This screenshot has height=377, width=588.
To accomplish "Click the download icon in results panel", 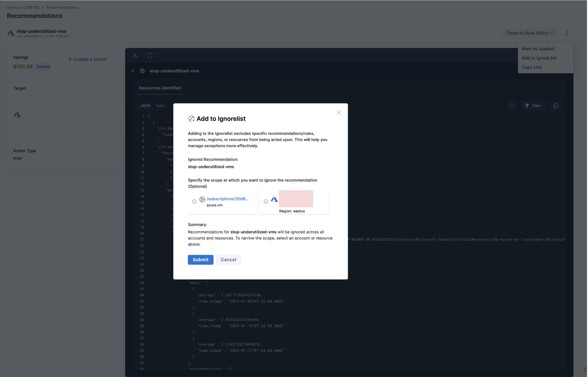I will [x=135, y=55].
